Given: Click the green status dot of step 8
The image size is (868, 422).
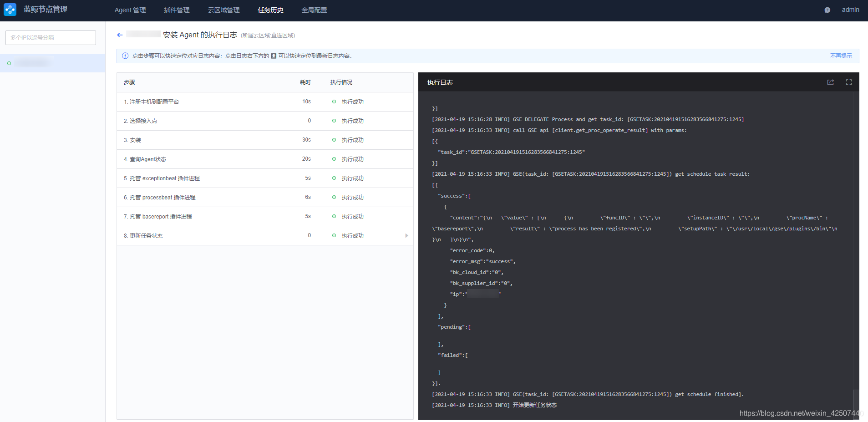Looking at the screenshot, I should pos(334,236).
